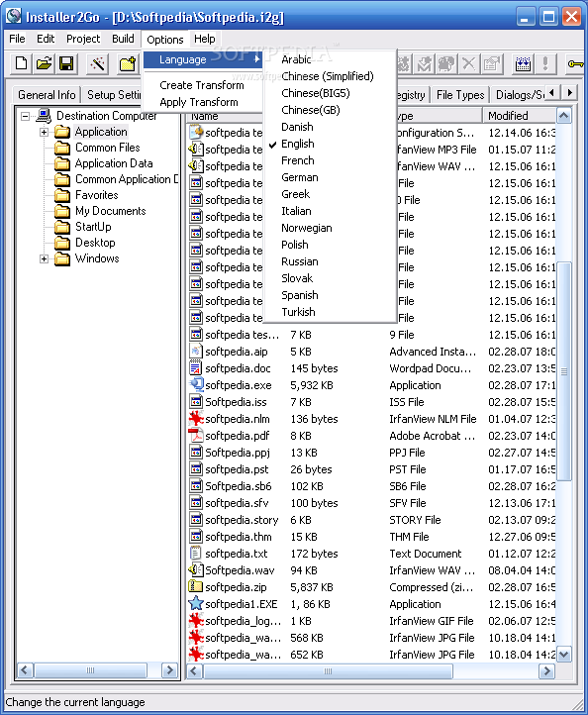Expand the Windows folder node

pyautogui.click(x=44, y=258)
